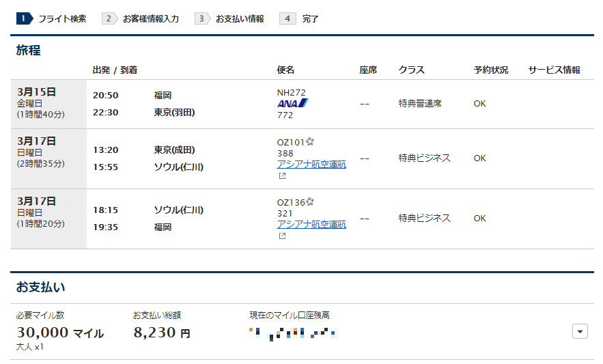Image resolution: width=603 pixels, height=364 pixels.
Task: Select the お客様情報入力 step label
Action: (x=151, y=18)
